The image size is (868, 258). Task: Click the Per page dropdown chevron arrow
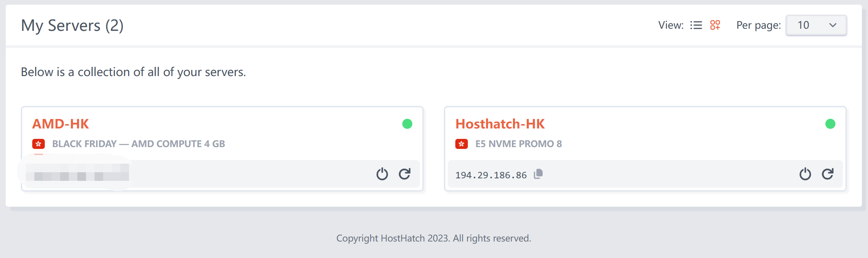point(833,25)
